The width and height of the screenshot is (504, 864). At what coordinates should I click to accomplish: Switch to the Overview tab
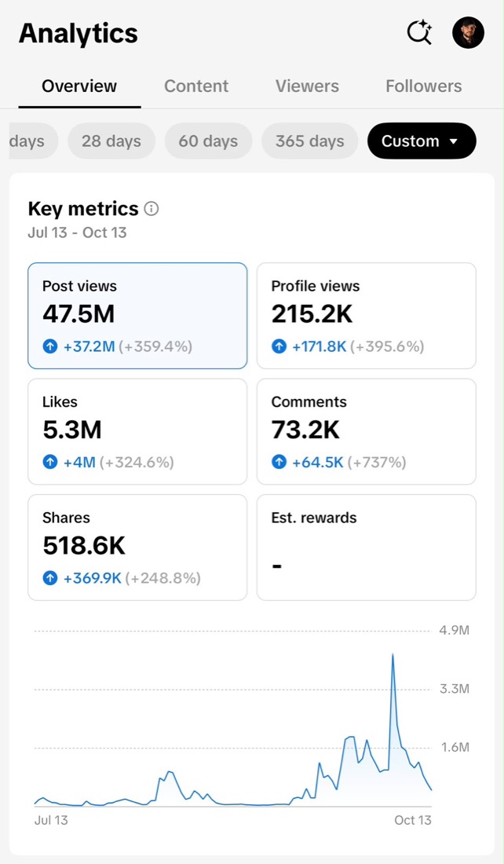[x=79, y=86]
